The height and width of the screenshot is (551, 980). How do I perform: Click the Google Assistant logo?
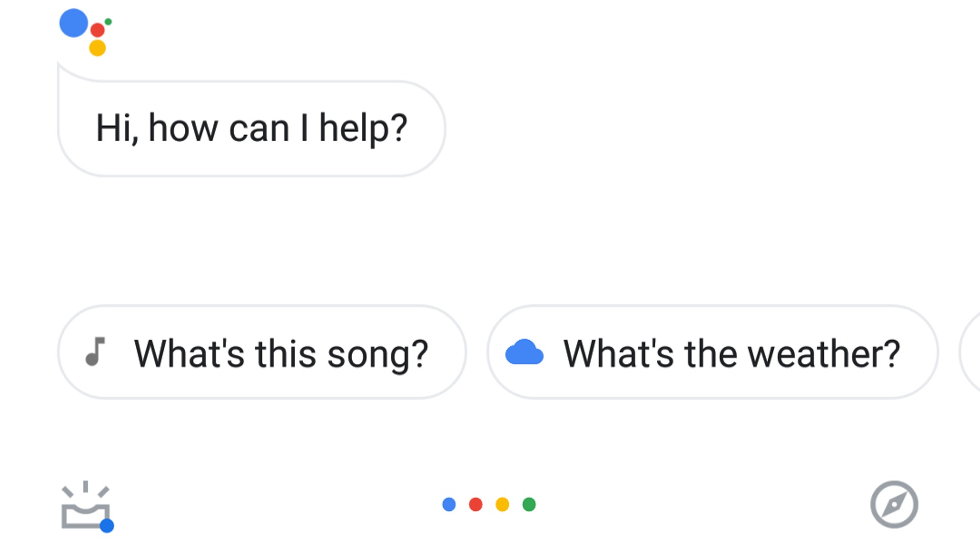coord(85,32)
